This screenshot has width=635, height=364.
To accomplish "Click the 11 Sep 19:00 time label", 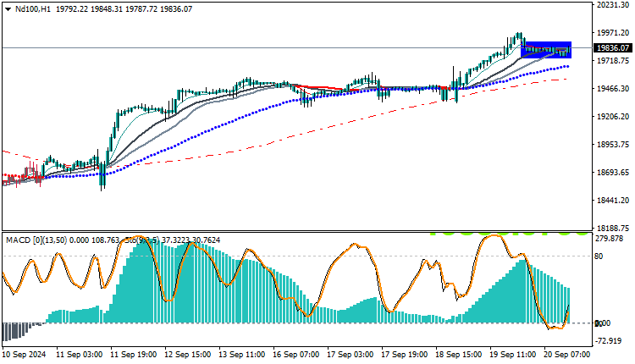I will [134, 355].
